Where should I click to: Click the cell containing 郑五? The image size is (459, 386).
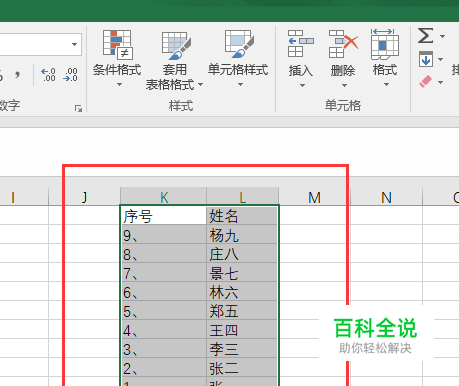point(242,310)
